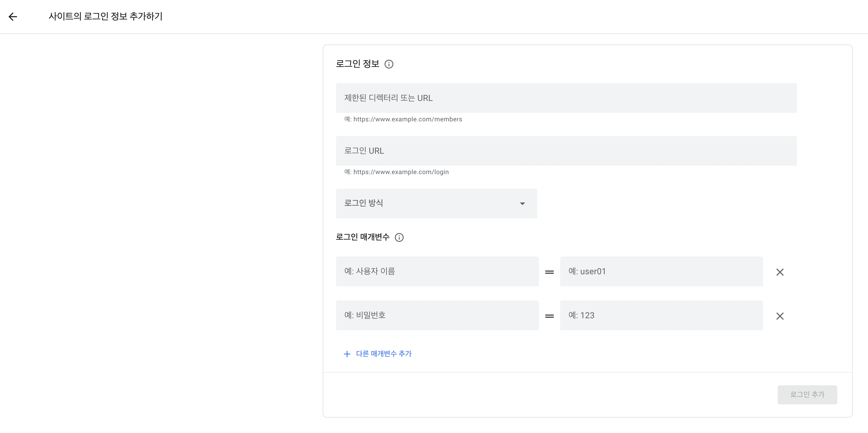Click the 로그인 추가 button
868x433 pixels.
click(807, 395)
